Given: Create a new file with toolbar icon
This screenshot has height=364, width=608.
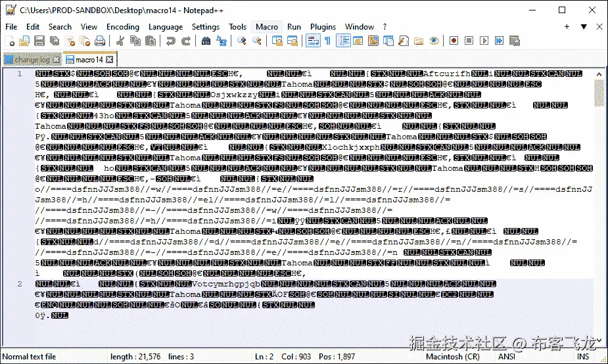Looking at the screenshot, I should 10,41.
